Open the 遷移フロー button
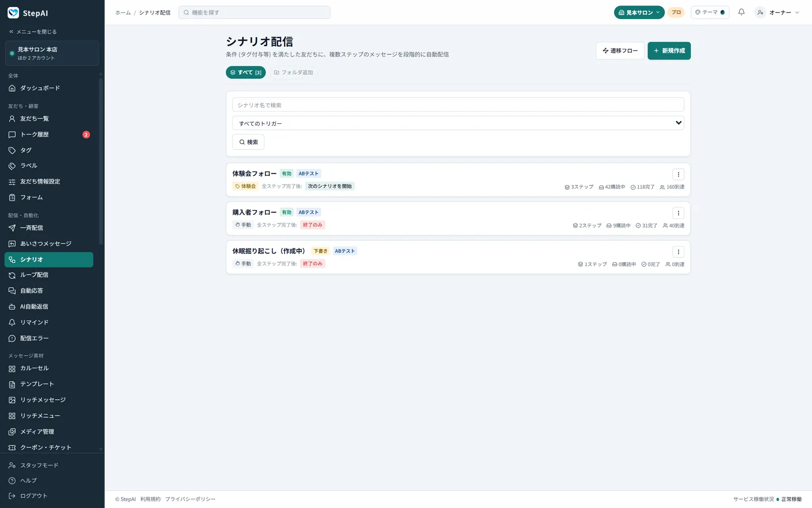 point(620,51)
